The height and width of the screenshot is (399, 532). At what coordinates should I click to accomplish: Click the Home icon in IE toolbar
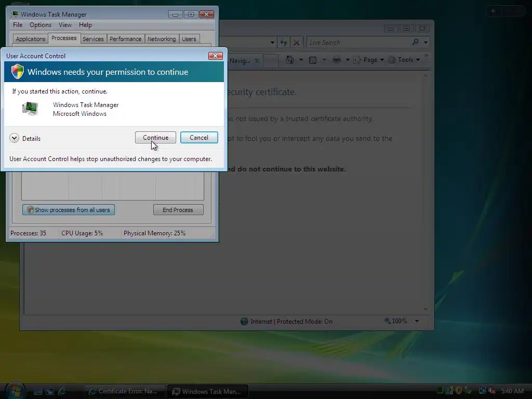point(290,60)
